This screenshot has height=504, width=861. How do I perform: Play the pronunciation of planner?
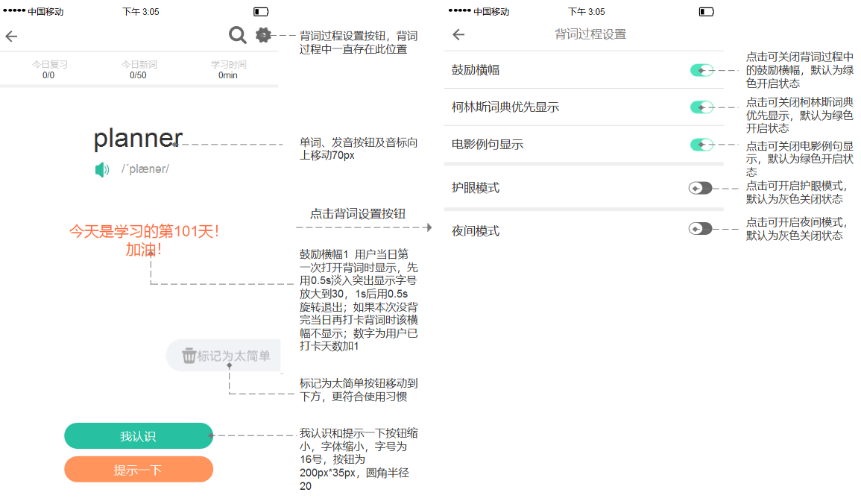coord(101,169)
